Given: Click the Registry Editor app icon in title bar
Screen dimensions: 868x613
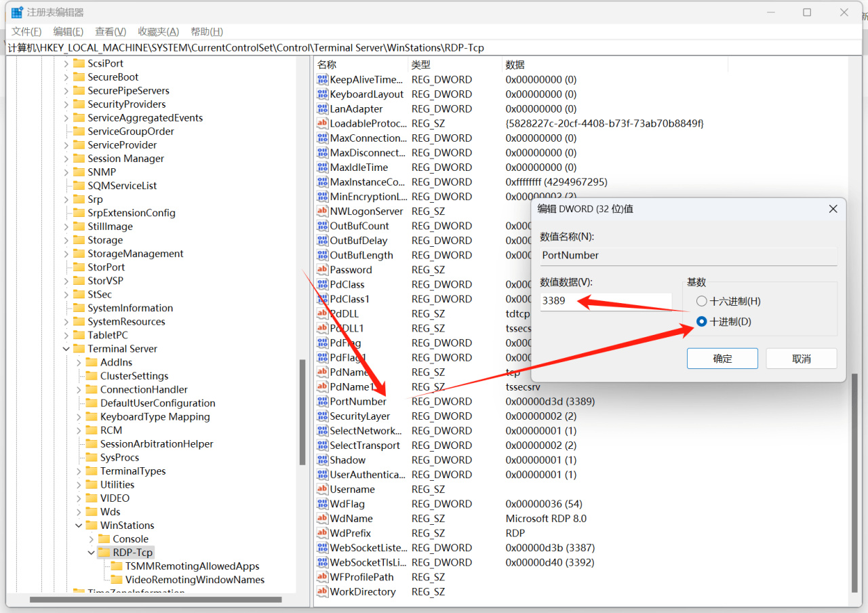Looking at the screenshot, I should pyautogui.click(x=17, y=12).
